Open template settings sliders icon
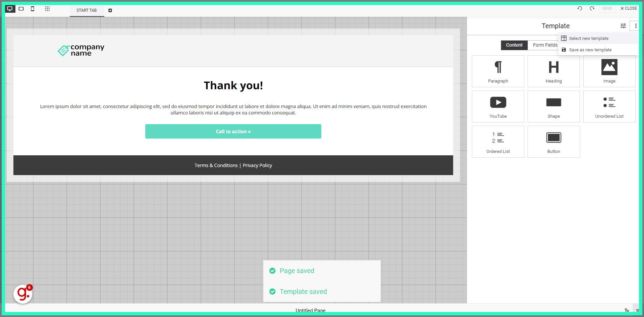Image resolution: width=644 pixels, height=317 pixels. 623,26
